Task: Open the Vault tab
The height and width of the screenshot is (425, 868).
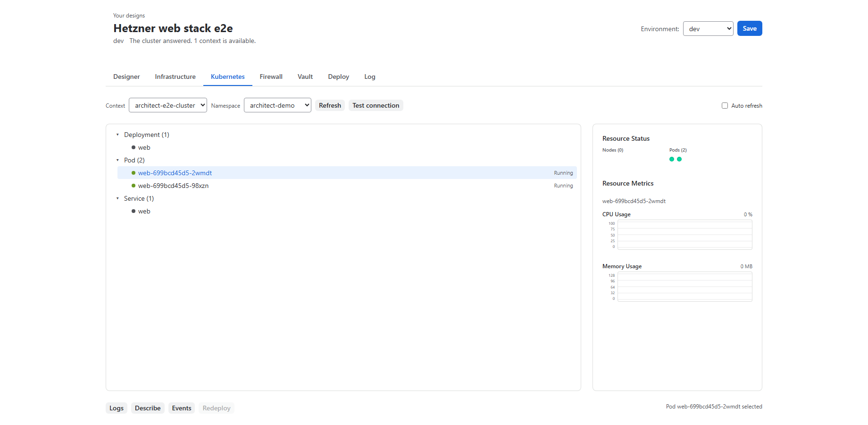Action: tap(305, 76)
